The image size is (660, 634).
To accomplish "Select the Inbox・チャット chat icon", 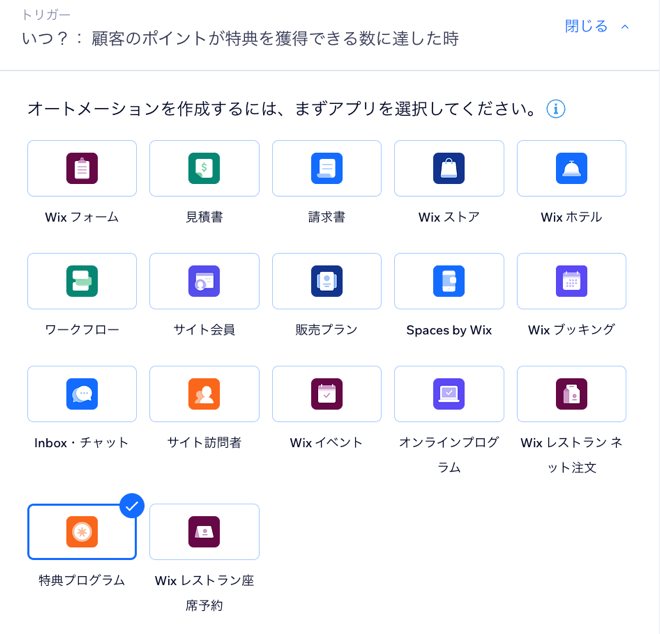I will [82, 394].
